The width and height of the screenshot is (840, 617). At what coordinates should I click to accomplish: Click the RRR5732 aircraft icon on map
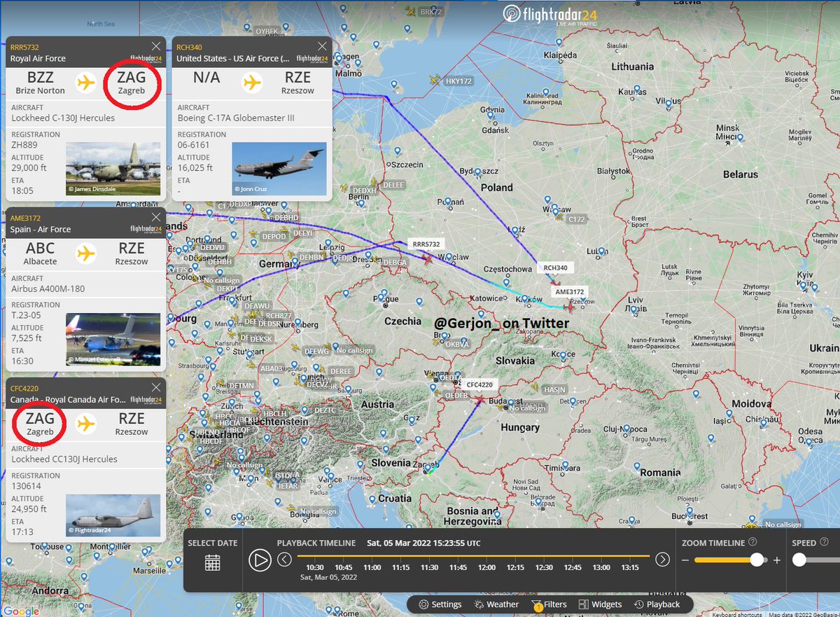coord(427,258)
